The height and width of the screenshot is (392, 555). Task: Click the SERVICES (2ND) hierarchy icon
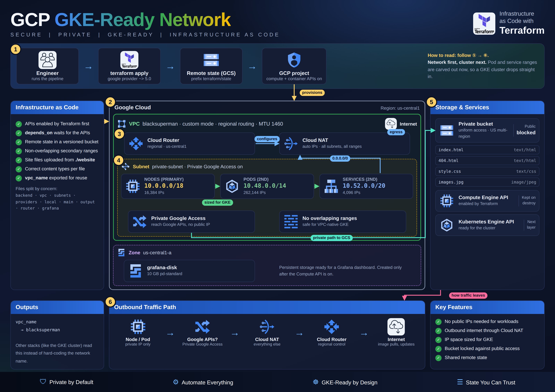point(331,186)
